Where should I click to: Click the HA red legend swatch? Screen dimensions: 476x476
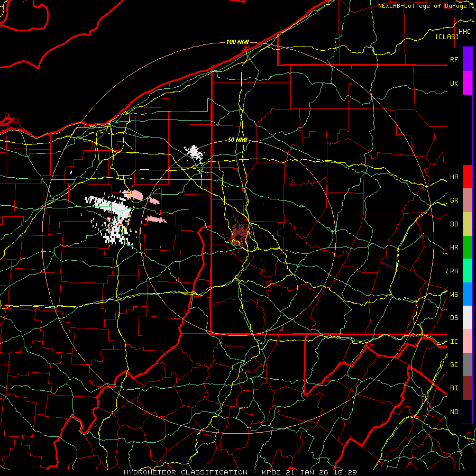tap(467, 177)
